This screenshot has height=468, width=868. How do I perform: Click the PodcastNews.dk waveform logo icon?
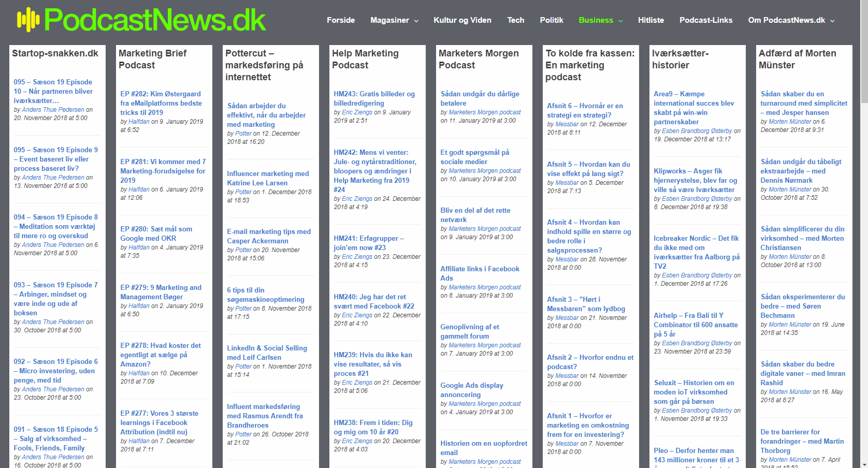(x=28, y=20)
